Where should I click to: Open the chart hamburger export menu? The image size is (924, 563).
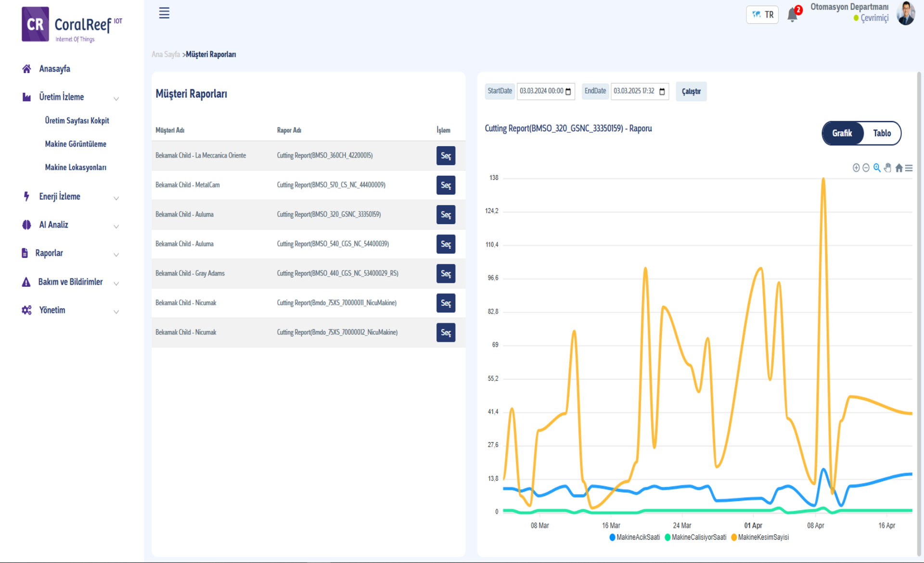tap(909, 167)
